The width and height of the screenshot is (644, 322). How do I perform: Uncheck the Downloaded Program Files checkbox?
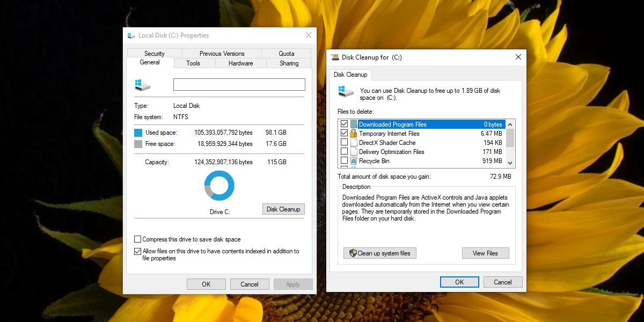click(344, 124)
